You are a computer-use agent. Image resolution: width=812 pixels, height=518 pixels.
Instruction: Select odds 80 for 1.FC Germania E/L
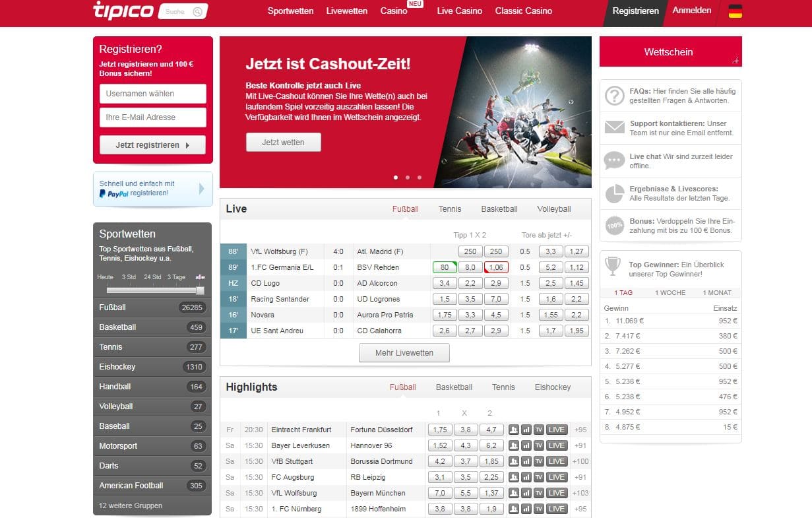click(445, 267)
